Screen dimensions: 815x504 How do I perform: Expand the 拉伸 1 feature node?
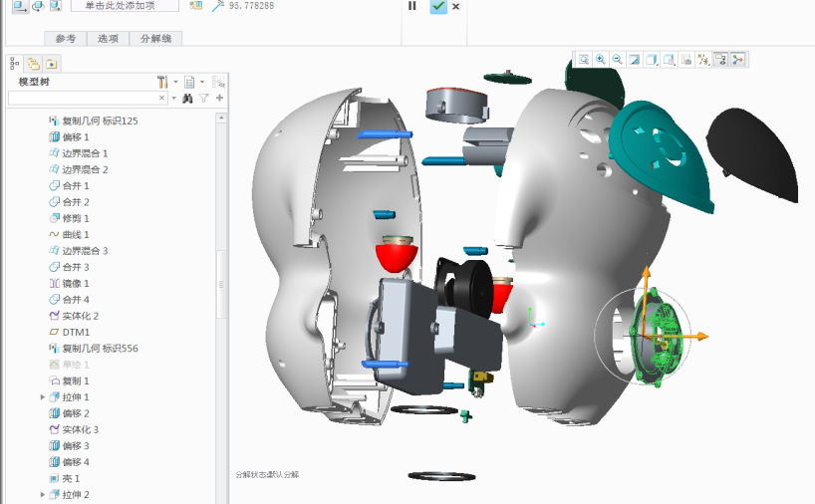[43, 397]
